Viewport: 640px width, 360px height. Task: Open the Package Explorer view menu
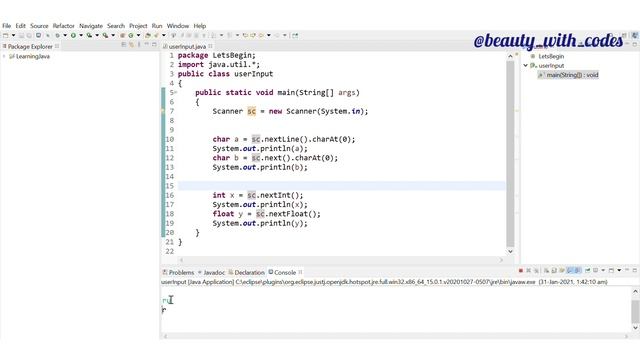pyautogui.click(x=139, y=44)
